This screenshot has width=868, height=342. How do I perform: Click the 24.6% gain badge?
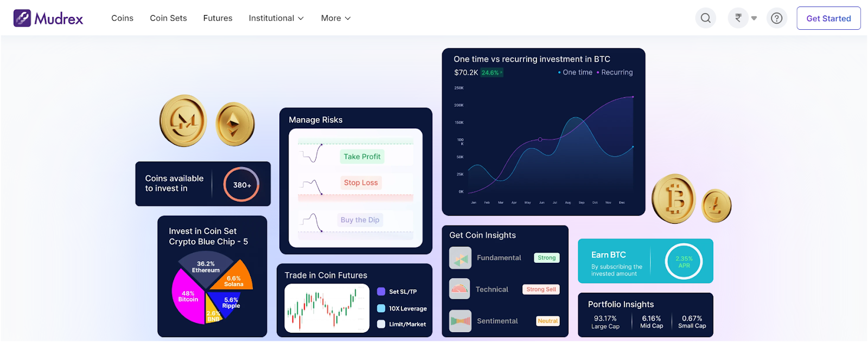pos(492,73)
